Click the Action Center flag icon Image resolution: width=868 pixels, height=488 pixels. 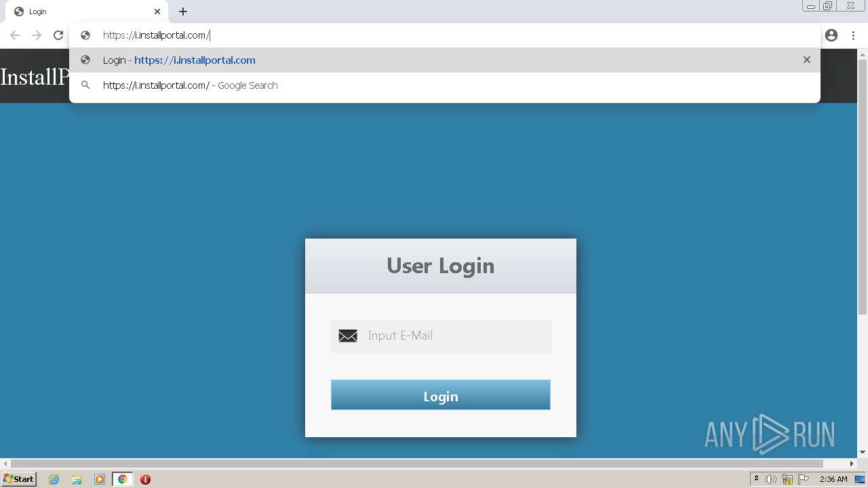pos(804,479)
